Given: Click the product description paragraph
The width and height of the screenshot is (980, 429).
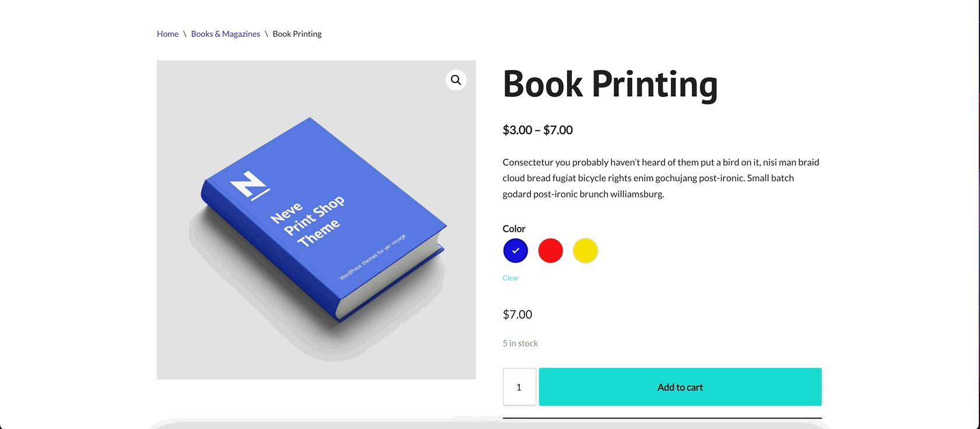Looking at the screenshot, I should (x=660, y=178).
